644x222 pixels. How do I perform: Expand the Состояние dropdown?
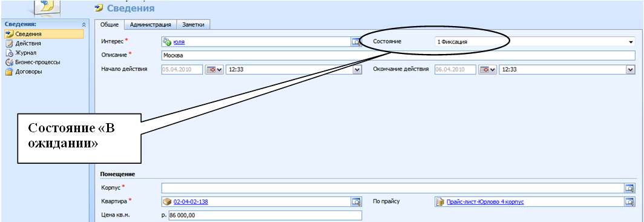[631, 42]
